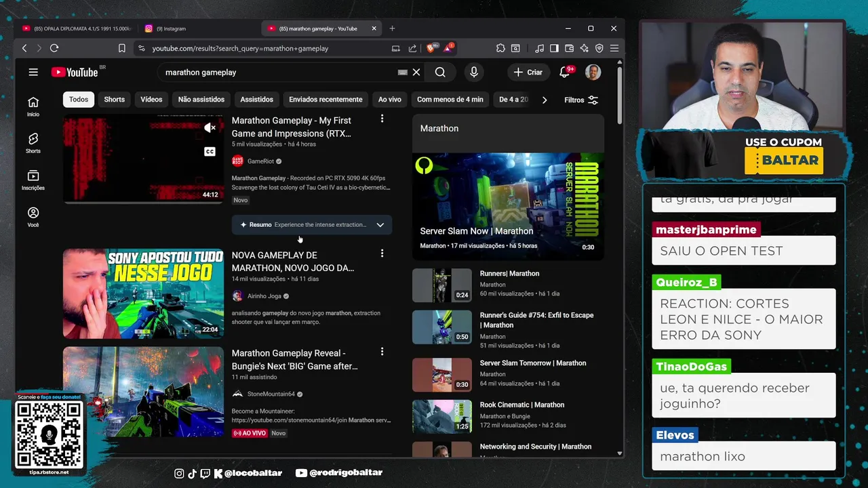
Task: Open the Brave Wallet icon
Action: pos(569,48)
